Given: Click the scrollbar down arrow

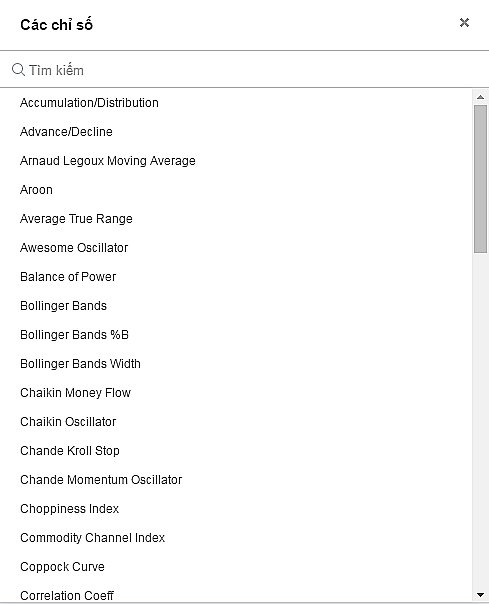Looking at the screenshot, I should pyautogui.click(x=480, y=595).
